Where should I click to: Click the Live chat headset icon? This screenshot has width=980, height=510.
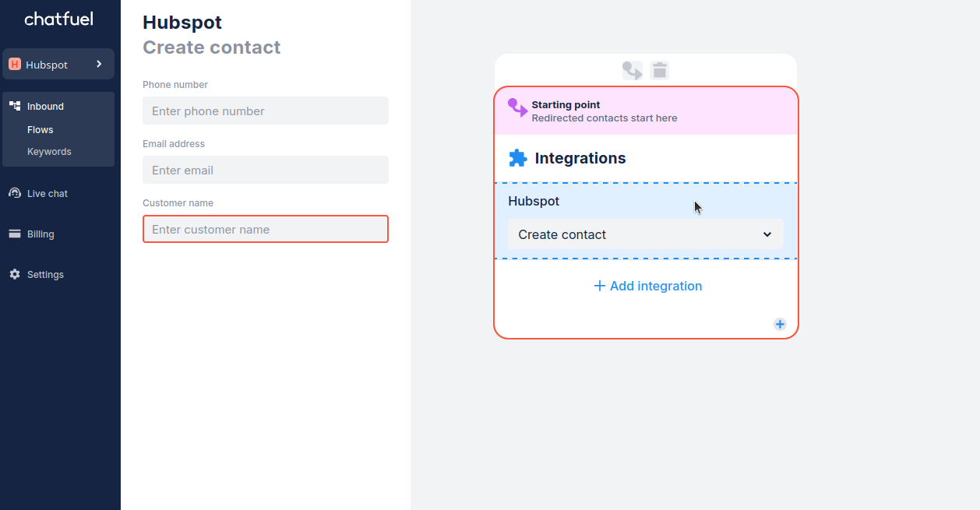[14, 193]
